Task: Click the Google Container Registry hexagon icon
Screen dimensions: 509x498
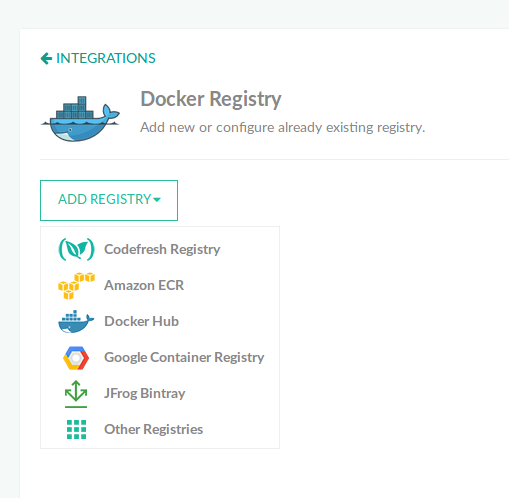Action: (x=76, y=358)
